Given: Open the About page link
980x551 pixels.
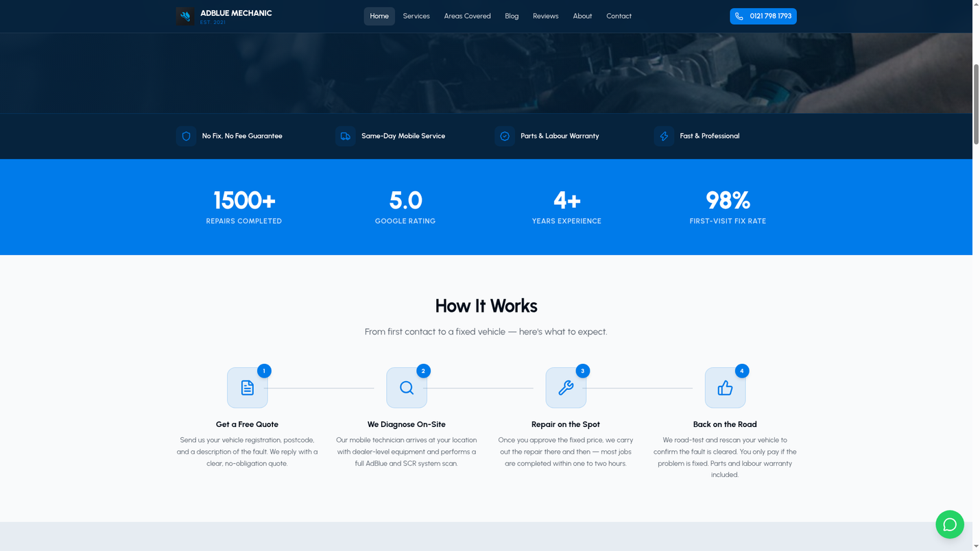Looking at the screenshot, I should click(582, 16).
